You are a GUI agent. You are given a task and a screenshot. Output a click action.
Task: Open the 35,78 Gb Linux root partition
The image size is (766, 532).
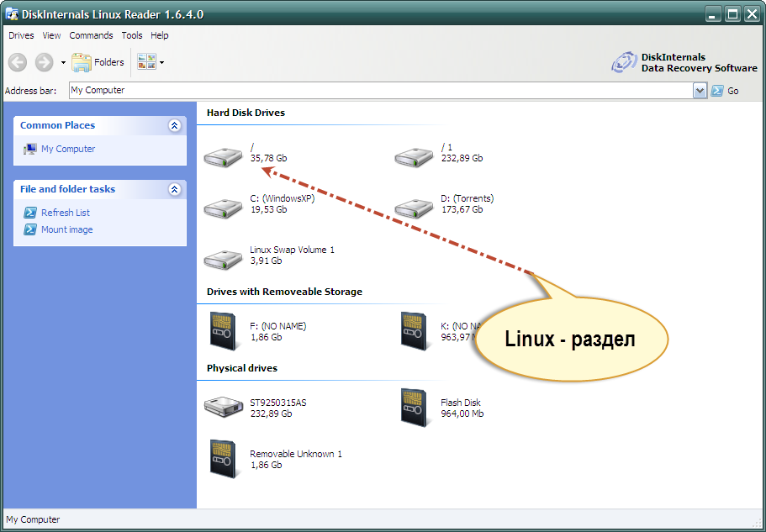(223, 155)
